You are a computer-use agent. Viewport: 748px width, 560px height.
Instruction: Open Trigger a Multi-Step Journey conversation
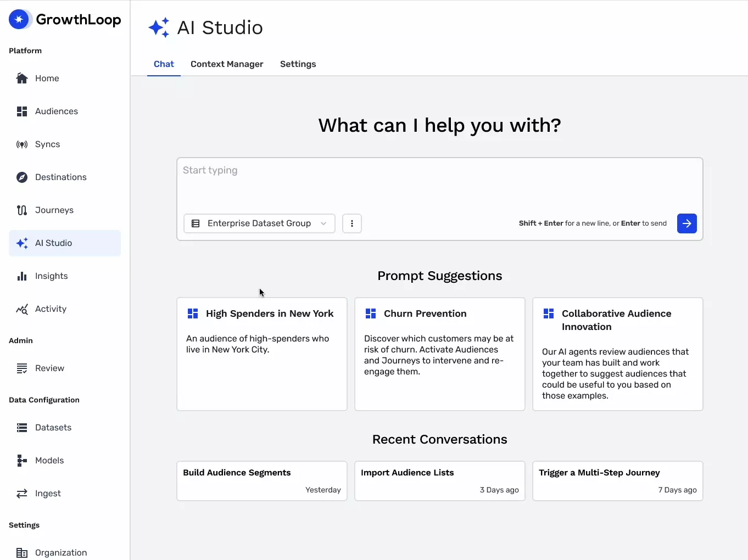point(617,480)
